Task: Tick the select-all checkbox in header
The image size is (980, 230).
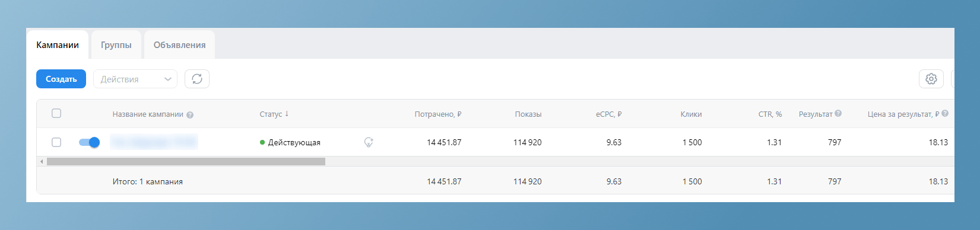Action: click(56, 113)
